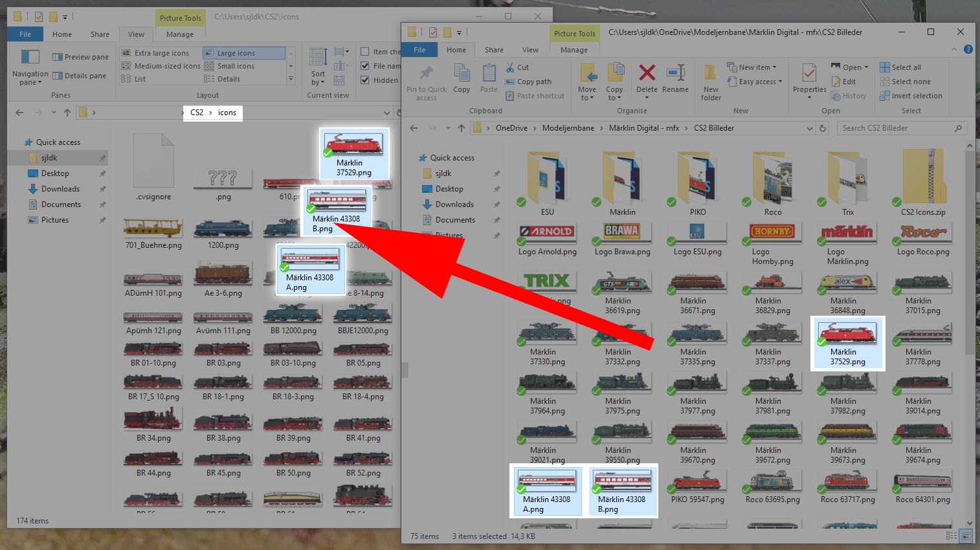
Task: Open Manage tab in the icons window
Action: (x=180, y=34)
